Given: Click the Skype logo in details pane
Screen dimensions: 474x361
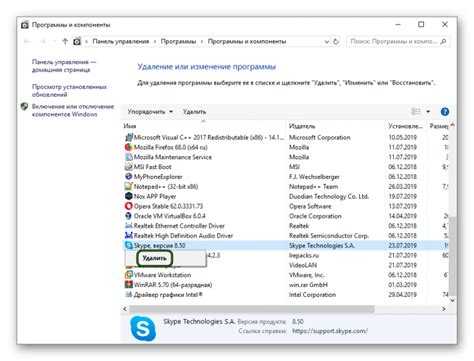Looking at the screenshot, I should 143,329.
